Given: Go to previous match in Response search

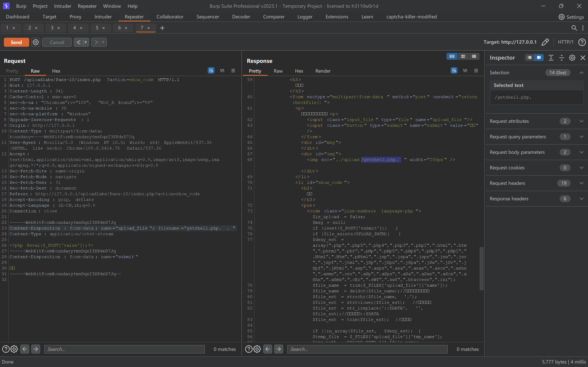Looking at the screenshot, I should coord(267,349).
